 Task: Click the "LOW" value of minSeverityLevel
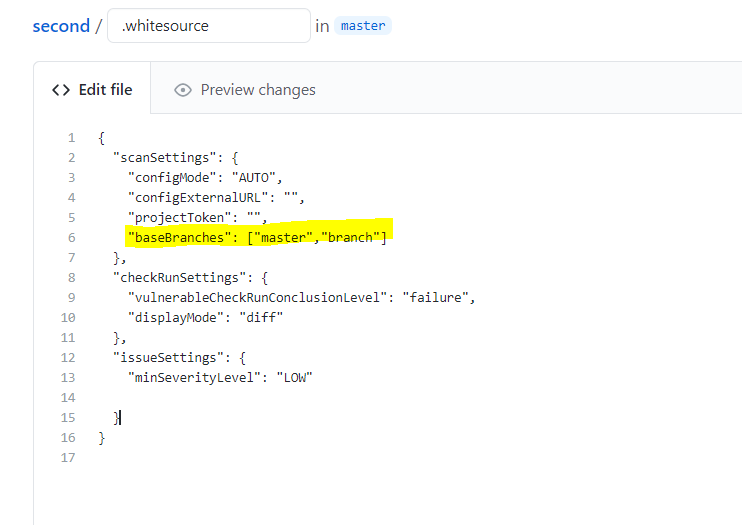point(293,378)
